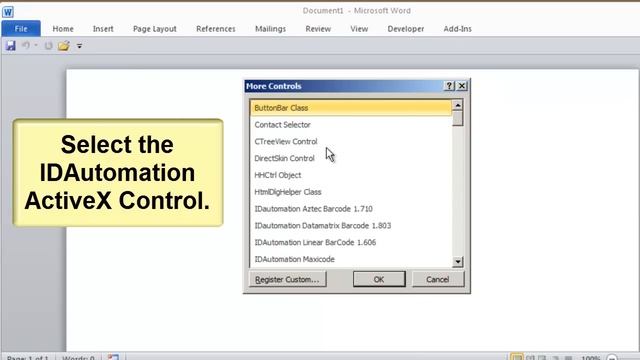The width and height of the screenshot is (640, 360).
Task: Select IDAutomation Linear BarCode 1.606
Action: (x=351, y=242)
